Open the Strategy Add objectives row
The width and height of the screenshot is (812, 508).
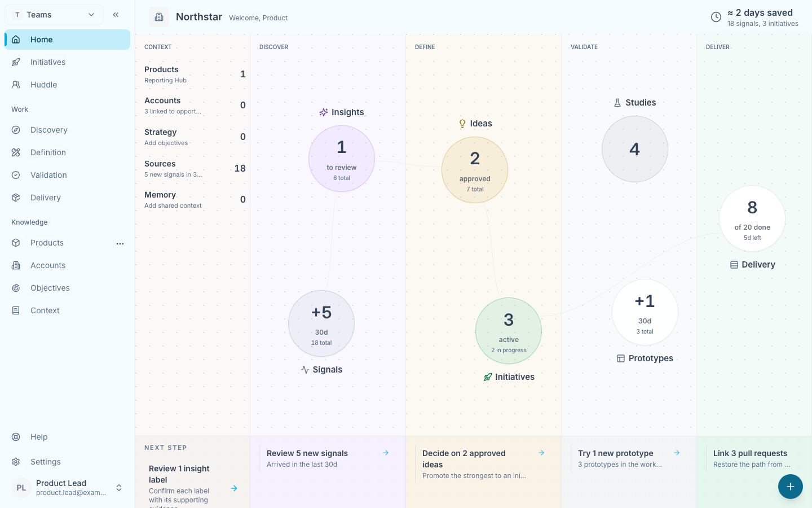pyautogui.click(x=195, y=137)
